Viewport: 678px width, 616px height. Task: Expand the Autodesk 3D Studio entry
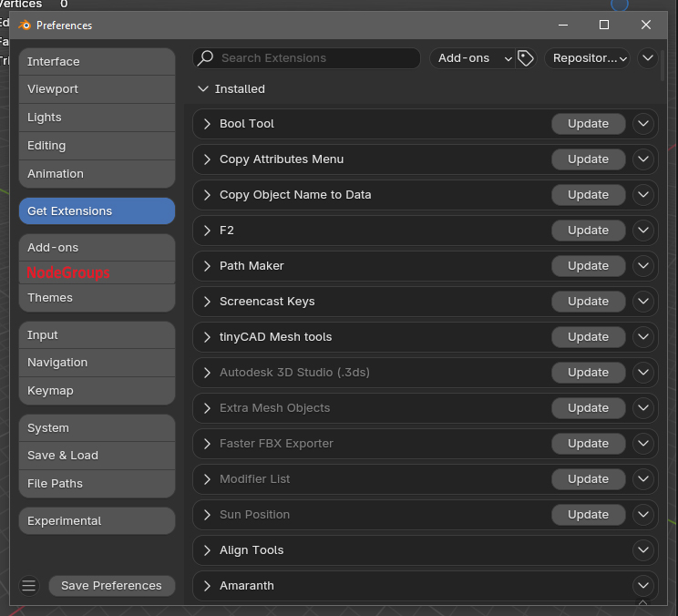point(207,372)
